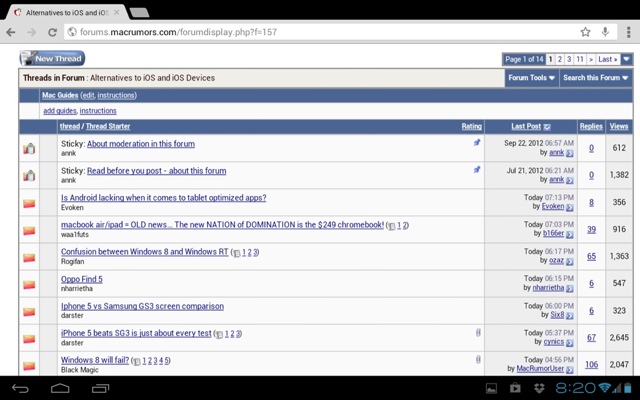Click sticky pin icon on Read before you post
Image resolution: width=640 pixels, height=400 pixels.
pyautogui.click(x=477, y=169)
